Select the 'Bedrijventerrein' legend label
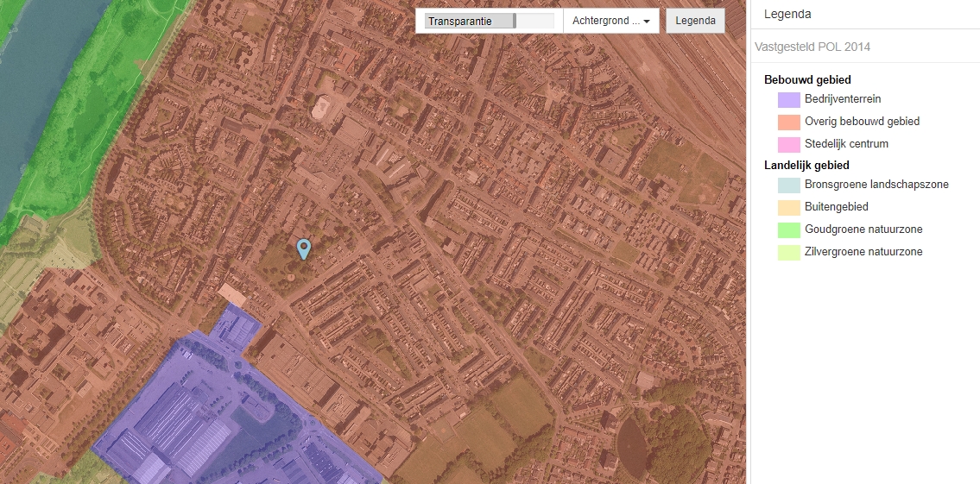The width and height of the screenshot is (980, 484). (x=843, y=98)
